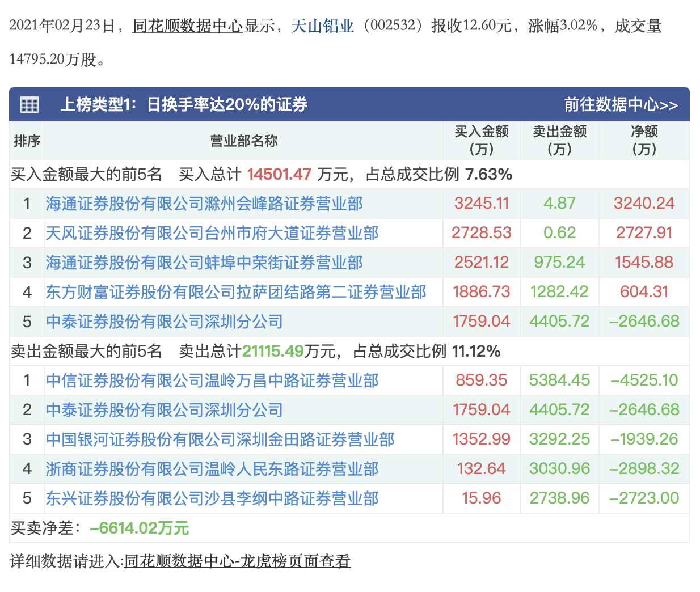Screen dimensions: 700x592
Task: Select net amount 1545.88
Action: pos(644,263)
